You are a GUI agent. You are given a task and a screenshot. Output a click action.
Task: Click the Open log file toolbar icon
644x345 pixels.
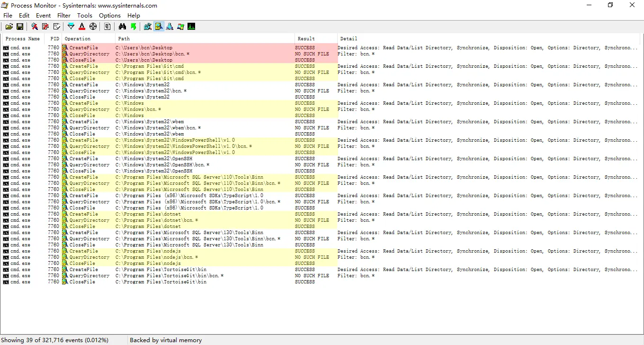(x=9, y=27)
